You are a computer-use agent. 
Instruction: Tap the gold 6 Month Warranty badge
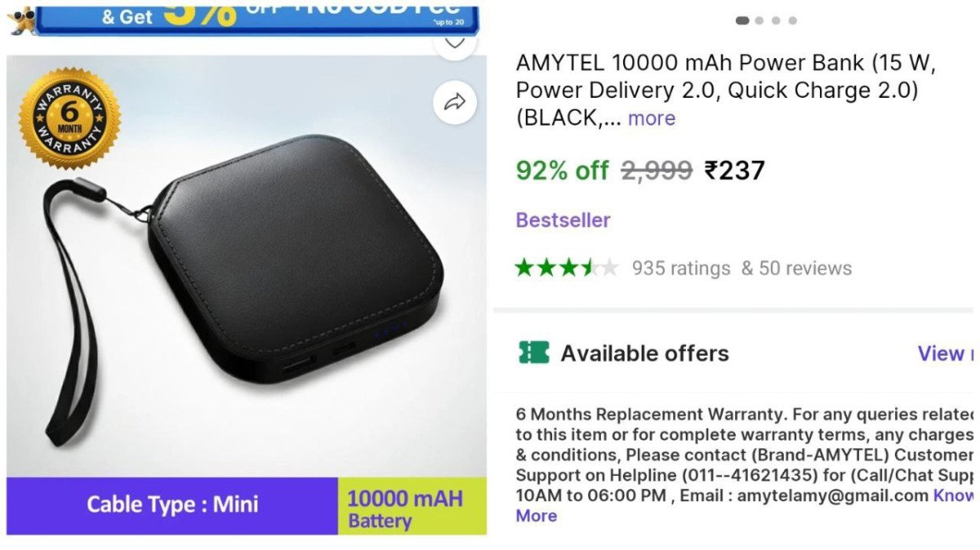click(70, 119)
